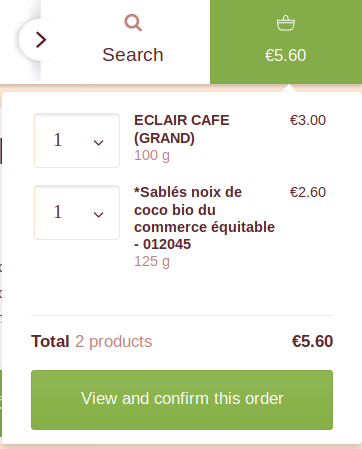Open the Search tab

(x=133, y=41)
